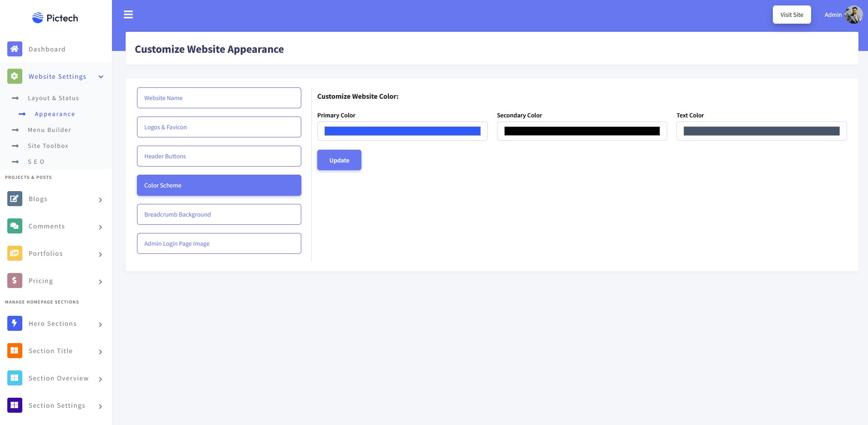Click the Dashboard menu label
The width and height of the screenshot is (868, 425).
47,49
